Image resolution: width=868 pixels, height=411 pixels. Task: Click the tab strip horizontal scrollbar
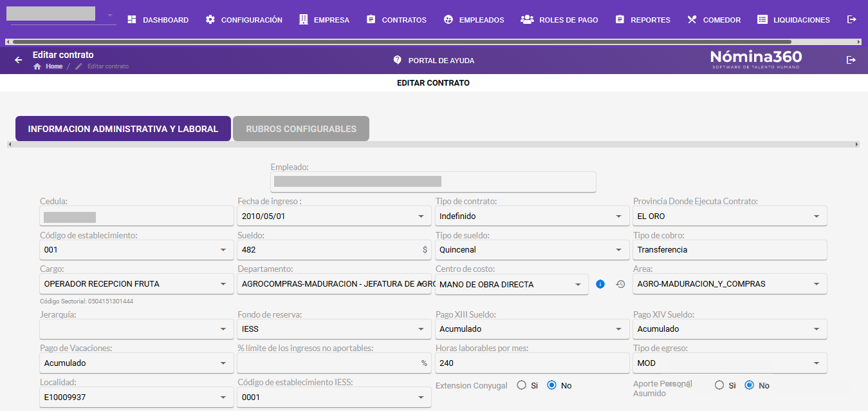point(434,144)
